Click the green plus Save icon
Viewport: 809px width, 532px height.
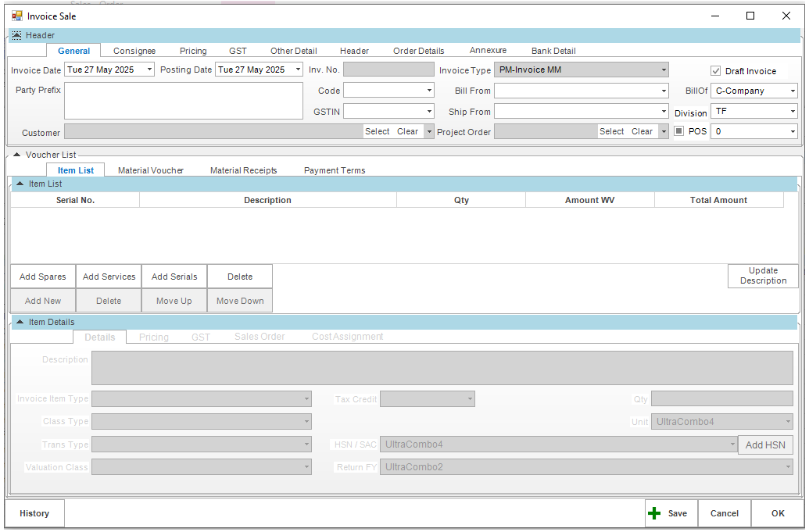point(655,513)
